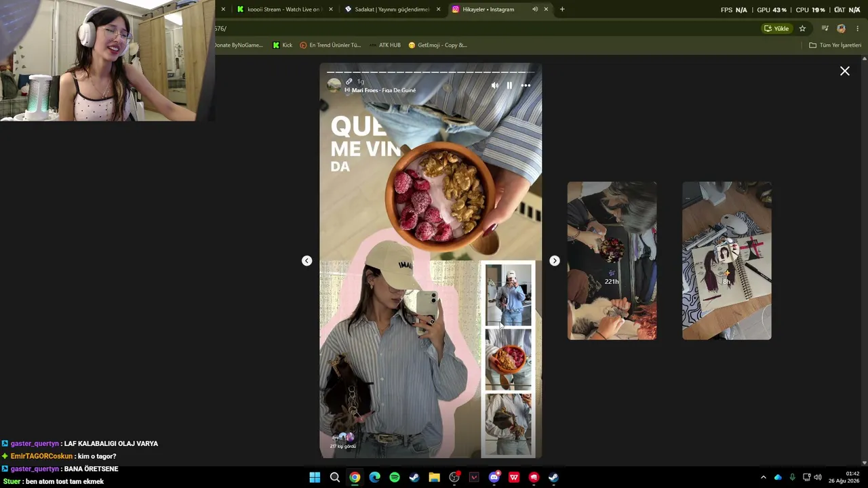Viewport: 868px width, 488px height.
Task: Open Discord from the taskbar
Action: (x=494, y=477)
